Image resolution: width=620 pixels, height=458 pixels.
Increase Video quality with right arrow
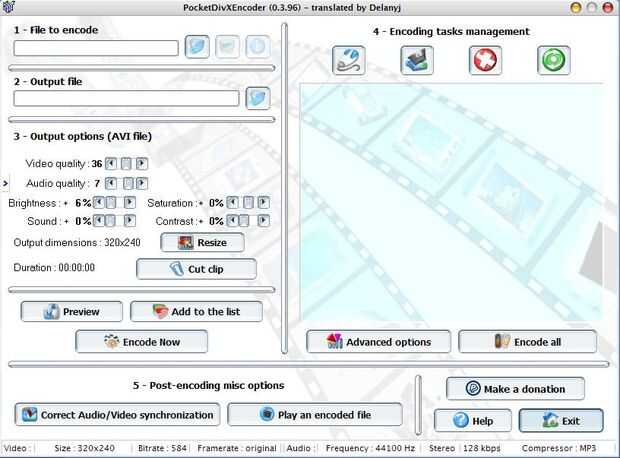coord(142,163)
